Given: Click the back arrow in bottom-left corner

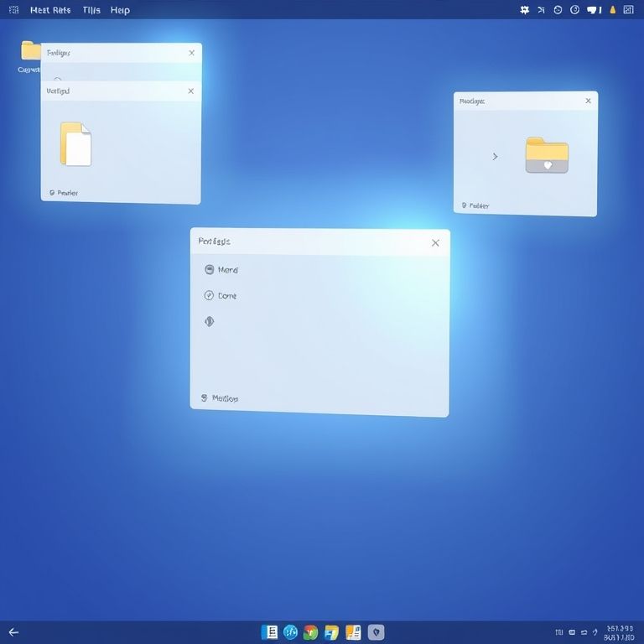Looking at the screenshot, I should click(13, 632).
